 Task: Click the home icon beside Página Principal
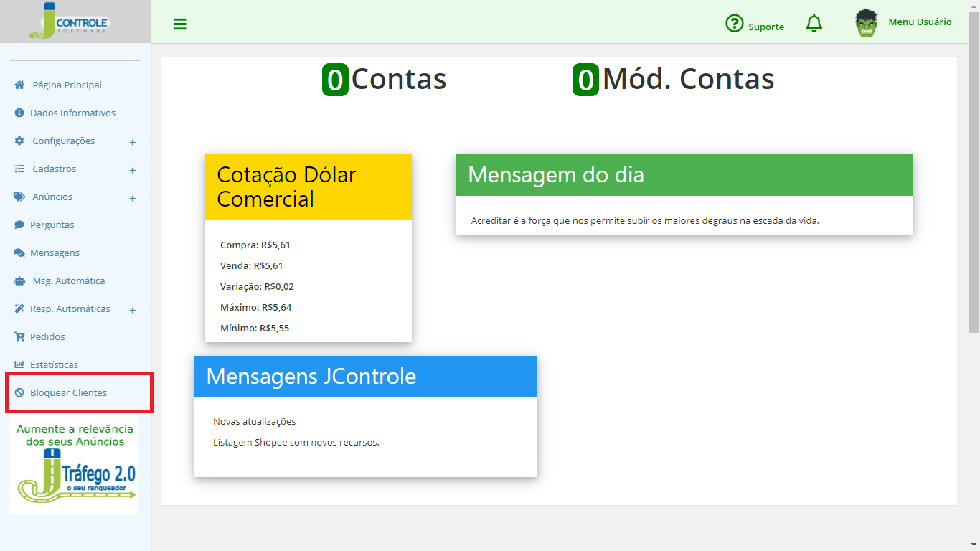(x=19, y=85)
